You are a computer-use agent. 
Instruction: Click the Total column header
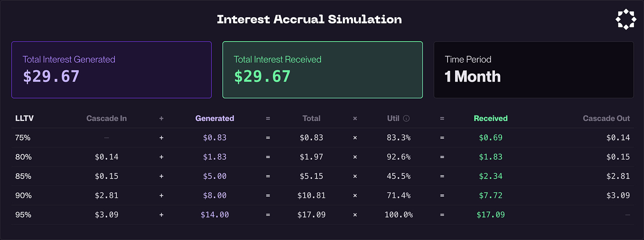coord(311,118)
